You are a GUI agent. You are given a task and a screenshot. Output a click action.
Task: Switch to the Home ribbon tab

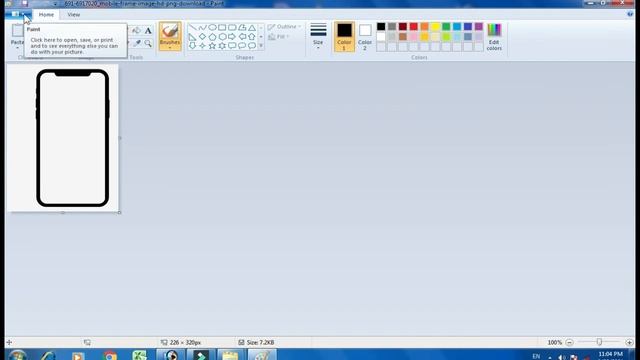point(46,15)
